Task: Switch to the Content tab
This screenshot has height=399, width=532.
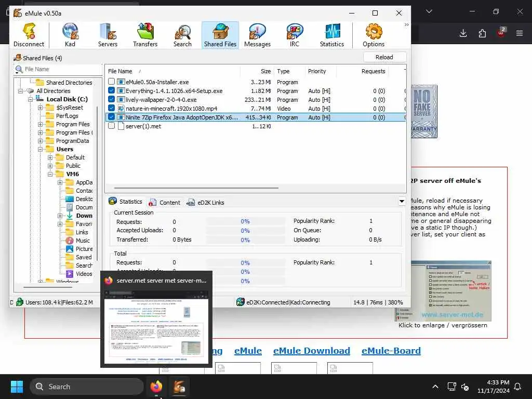Action: 165,203
